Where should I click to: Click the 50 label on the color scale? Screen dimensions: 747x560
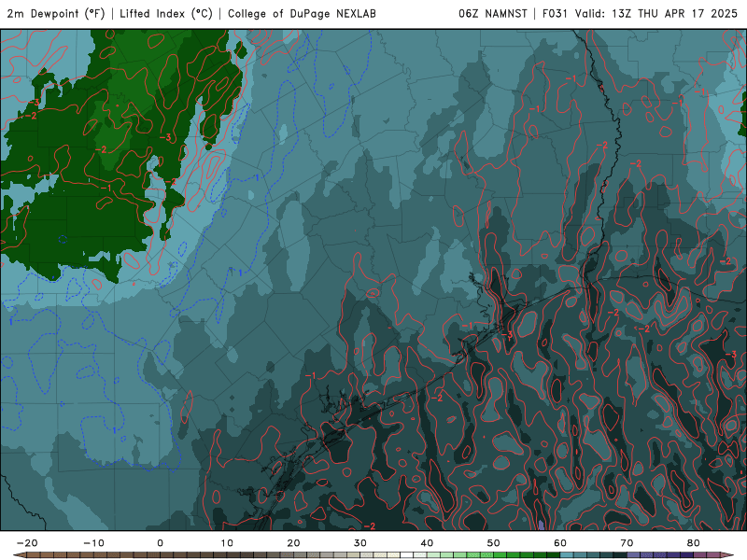494,543
